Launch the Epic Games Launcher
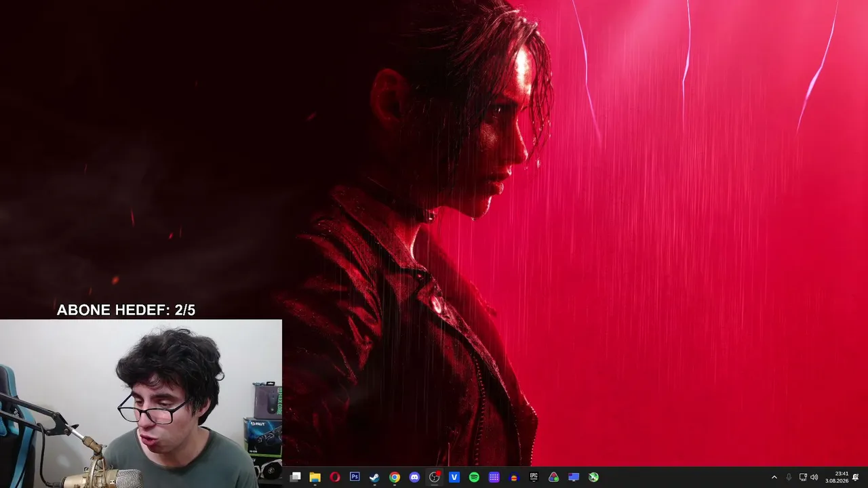Image resolution: width=868 pixels, height=488 pixels. pos(534,477)
